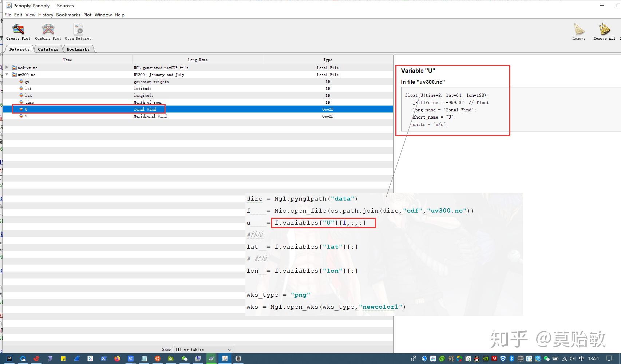
Task: Click the speaker volume icon in the tray
Action: tap(573, 359)
